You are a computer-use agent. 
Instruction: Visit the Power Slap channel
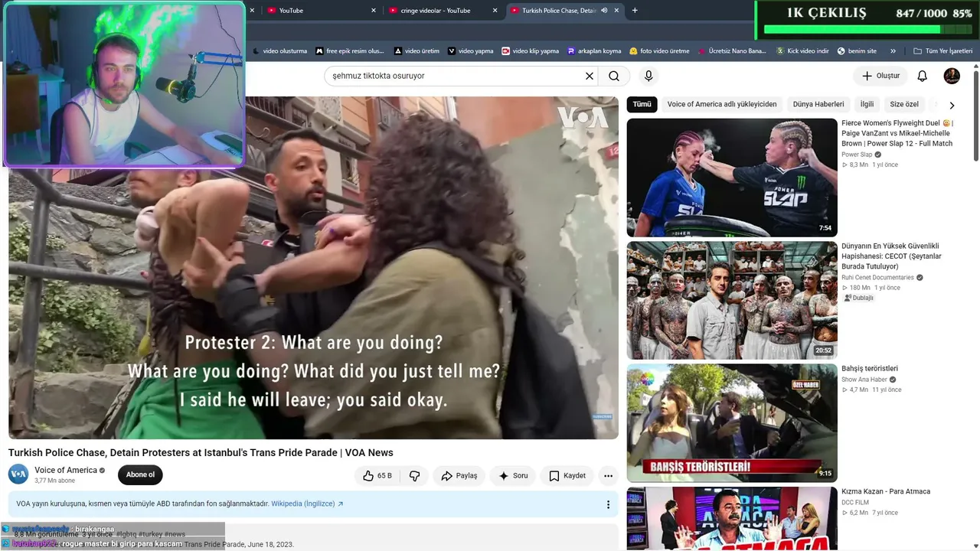857,155
